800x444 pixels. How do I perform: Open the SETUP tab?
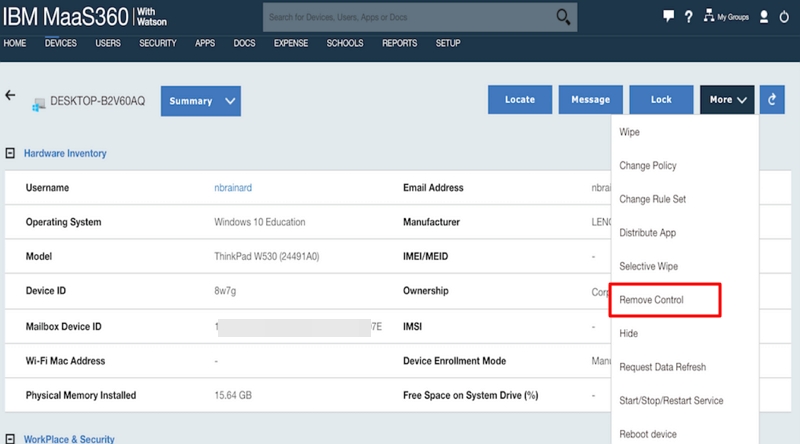pos(448,43)
